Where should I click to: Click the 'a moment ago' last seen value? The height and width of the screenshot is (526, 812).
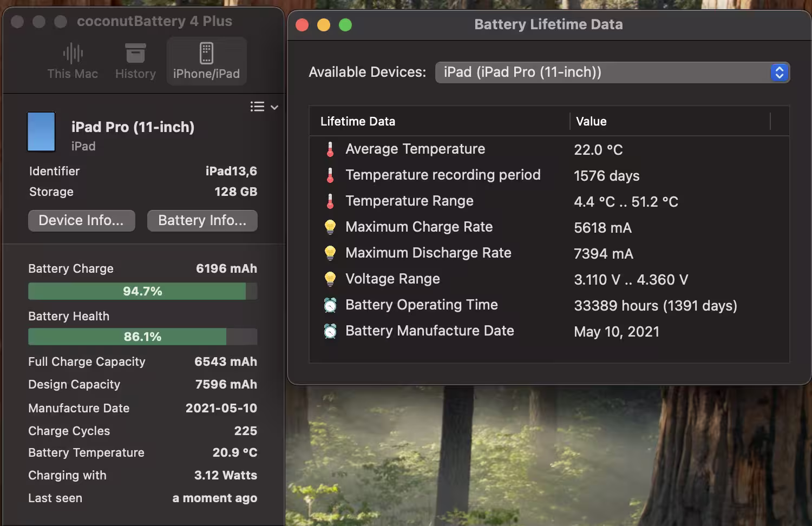tap(215, 498)
